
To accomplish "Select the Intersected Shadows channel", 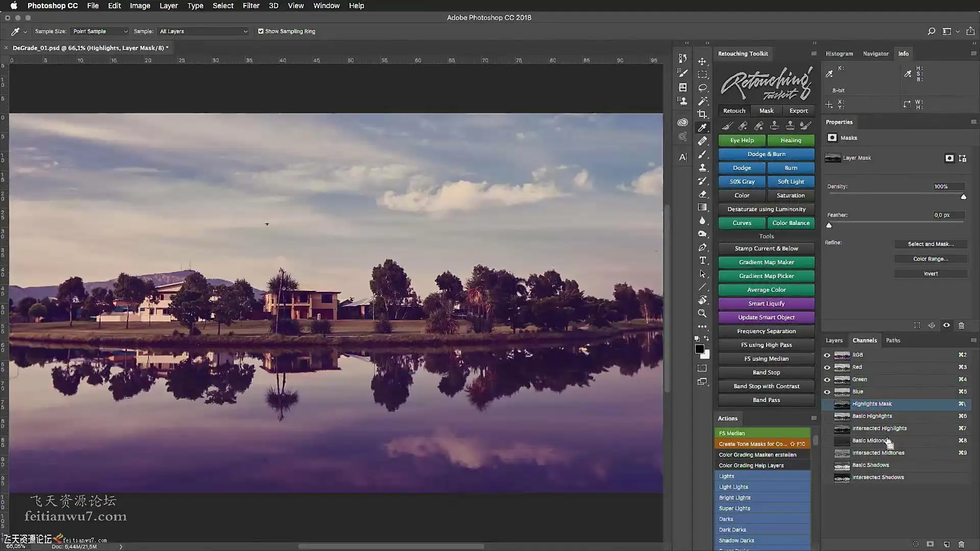I will (878, 478).
